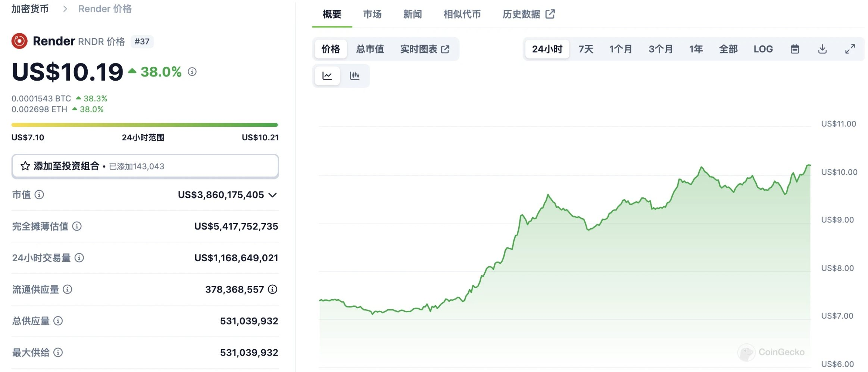Expand the 市值 value dropdown
The image size is (868, 372).
(274, 195)
